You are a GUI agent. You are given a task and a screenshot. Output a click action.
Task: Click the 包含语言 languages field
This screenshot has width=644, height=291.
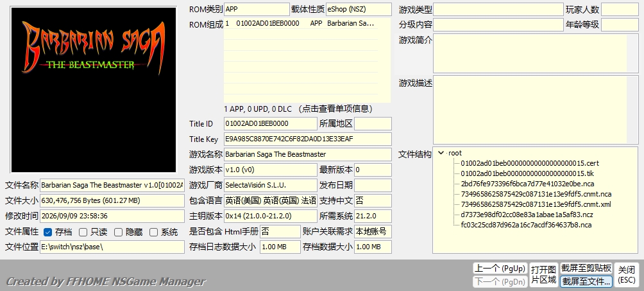(271, 200)
